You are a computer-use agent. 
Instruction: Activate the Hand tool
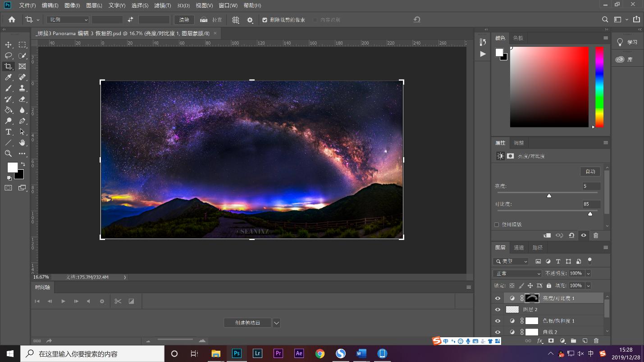click(x=22, y=143)
